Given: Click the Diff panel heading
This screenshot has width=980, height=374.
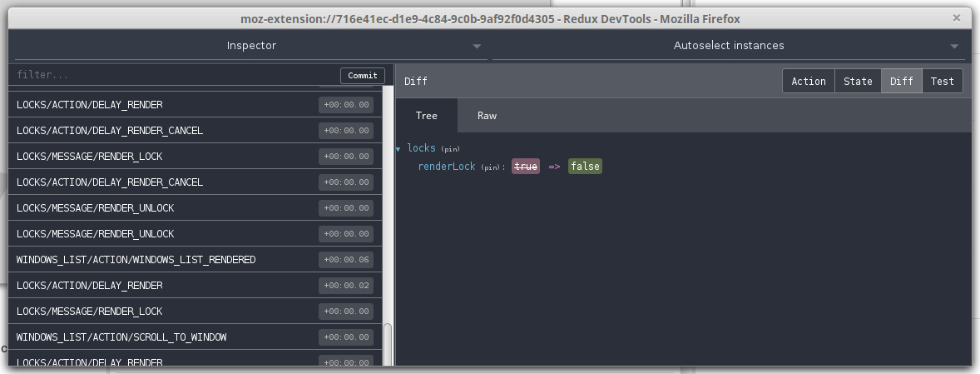Looking at the screenshot, I should [416, 82].
